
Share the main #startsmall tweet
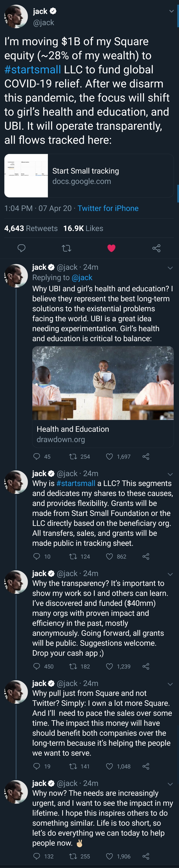[156, 248]
